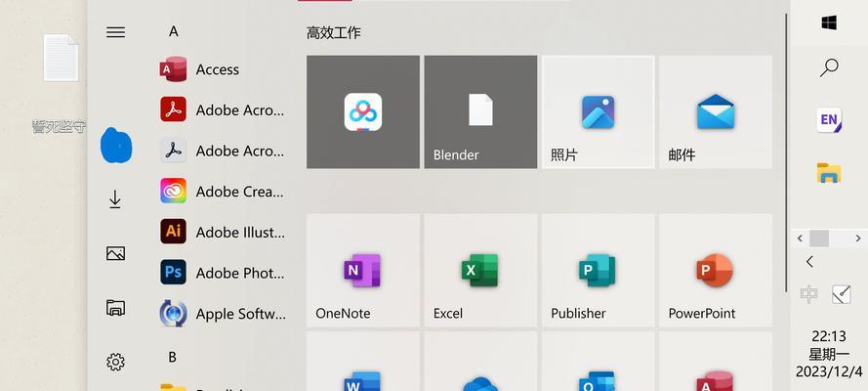The width and height of the screenshot is (868, 391).
Task: Open taskbar search magnifier
Action: [x=829, y=68]
